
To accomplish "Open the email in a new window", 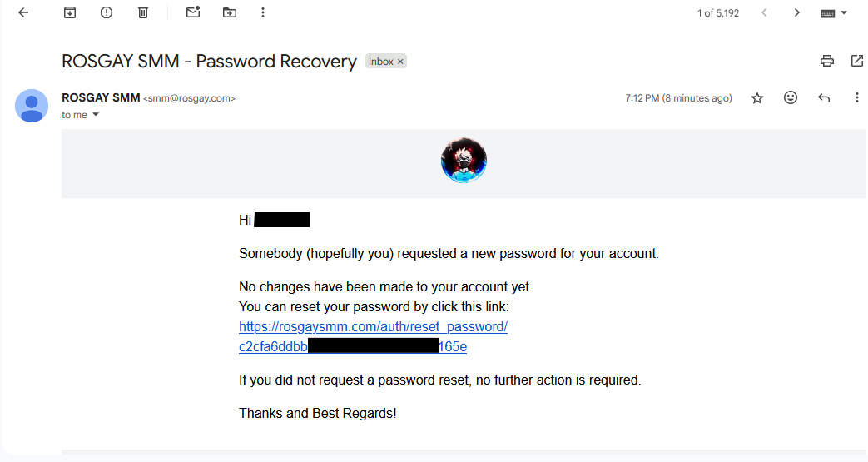I will click(856, 61).
